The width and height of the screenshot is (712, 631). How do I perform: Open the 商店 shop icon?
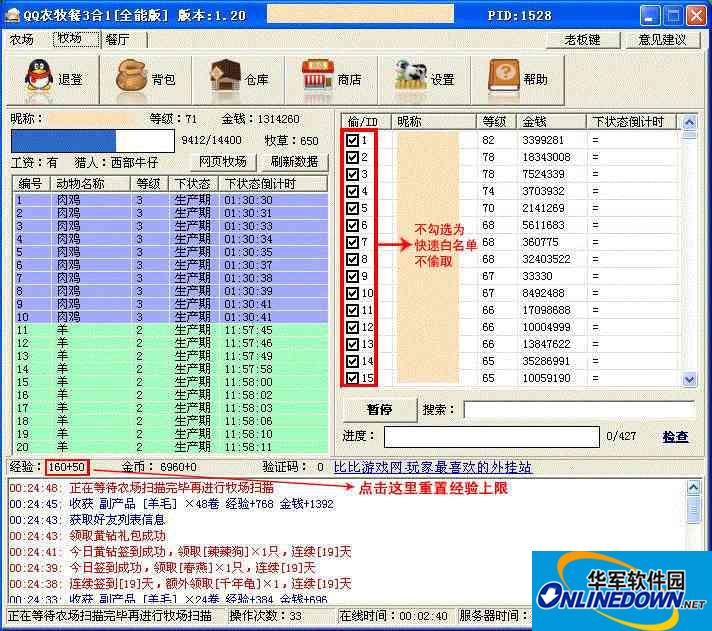pyautogui.click(x=317, y=76)
